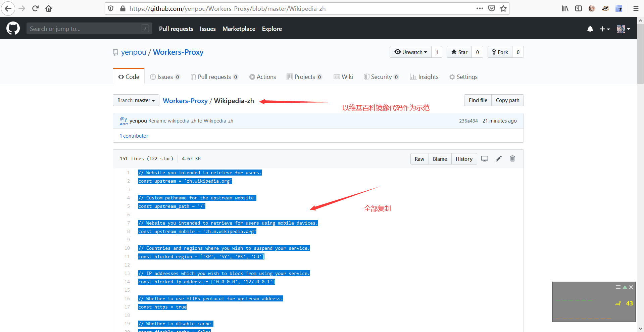This screenshot has height=332, width=644.
Task: Open the yenpou owner link
Action: point(134,52)
